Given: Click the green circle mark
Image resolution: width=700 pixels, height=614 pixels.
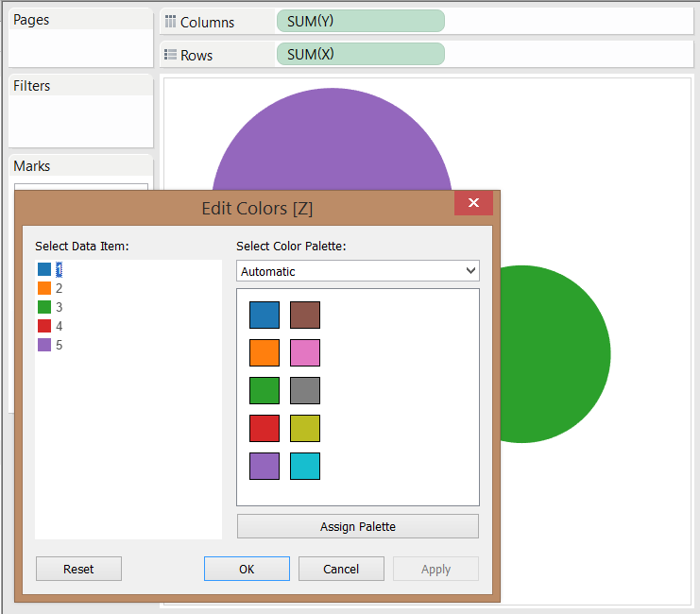Looking at the screenshot, I should [555, 354].
